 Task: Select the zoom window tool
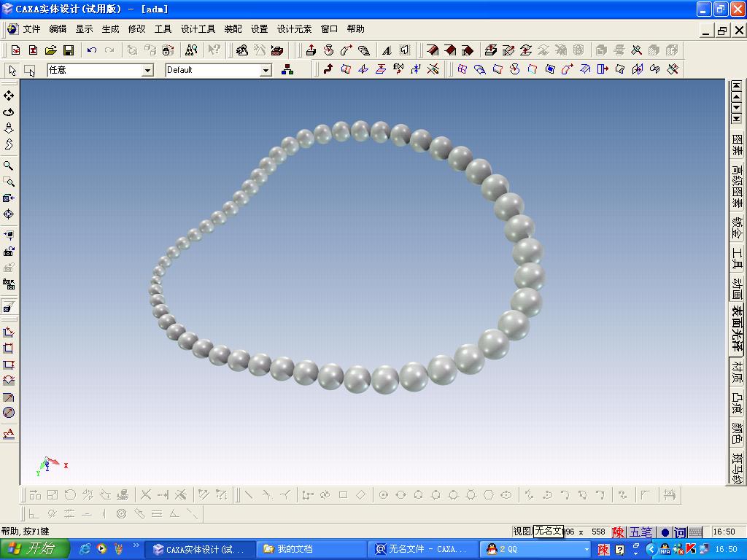tap(9, 182)
